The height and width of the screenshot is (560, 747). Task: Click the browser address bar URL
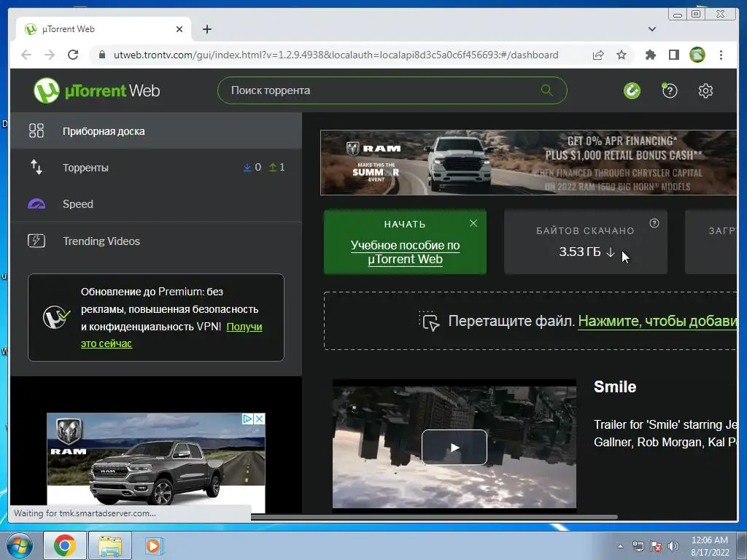click(336, 55)
